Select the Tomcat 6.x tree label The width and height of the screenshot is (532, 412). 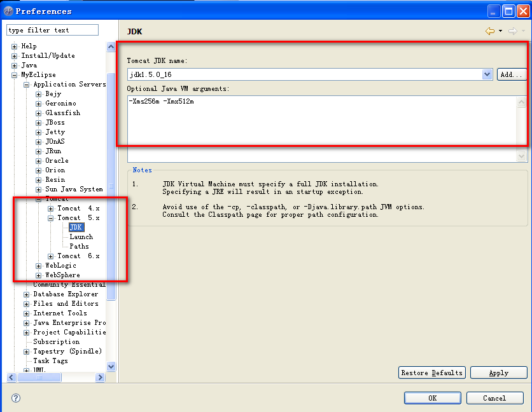78,256
